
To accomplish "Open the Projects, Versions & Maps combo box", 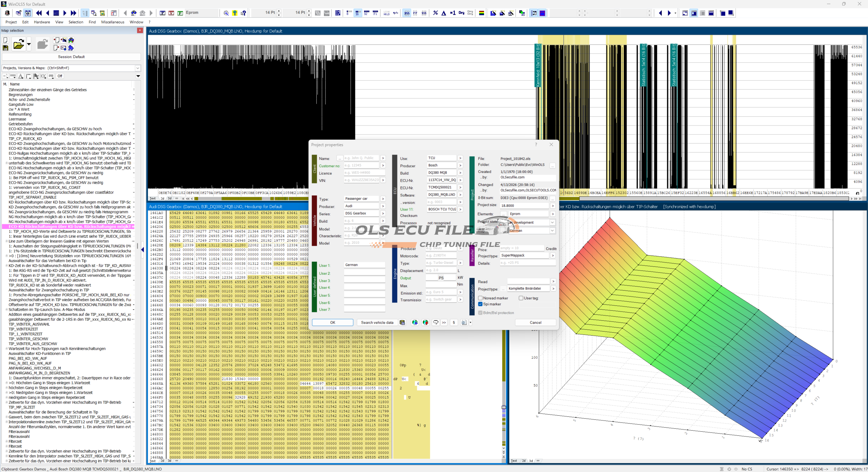I will (138, 68).
